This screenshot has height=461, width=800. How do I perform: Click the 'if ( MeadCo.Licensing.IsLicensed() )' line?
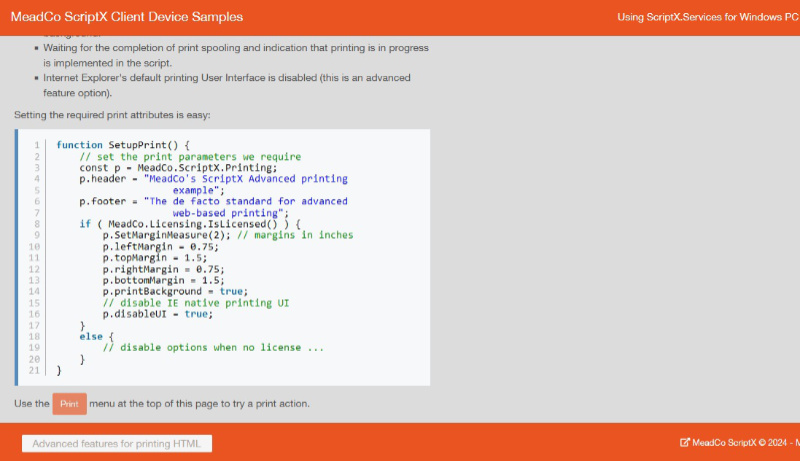190,224
